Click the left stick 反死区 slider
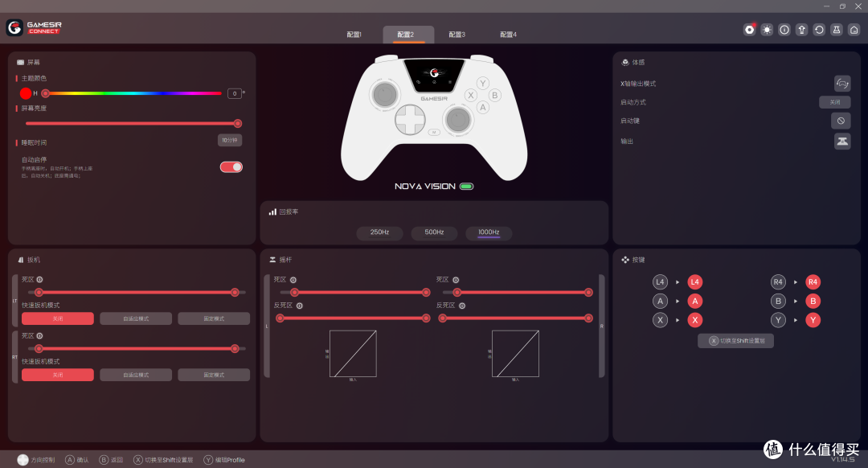868x468 pixels. coord(353,318)
